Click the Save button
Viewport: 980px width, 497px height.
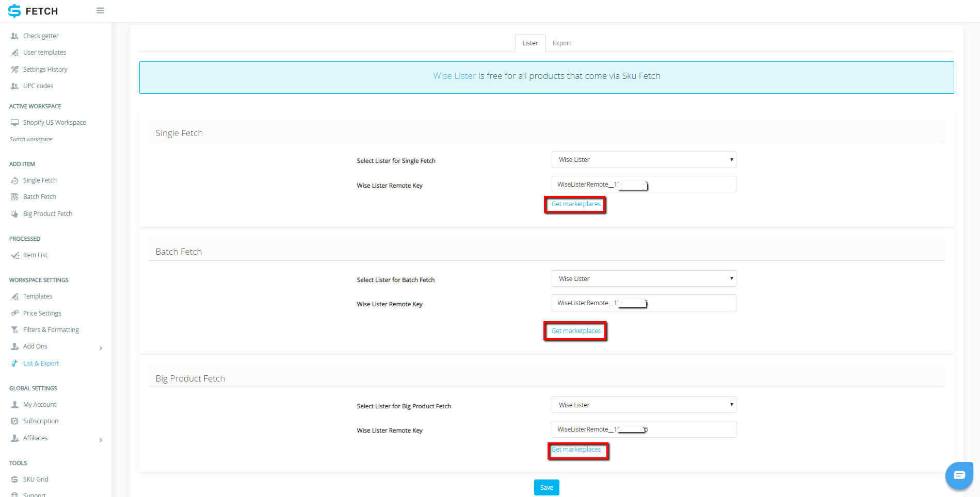pyautogui.click(x=547, y=487)
